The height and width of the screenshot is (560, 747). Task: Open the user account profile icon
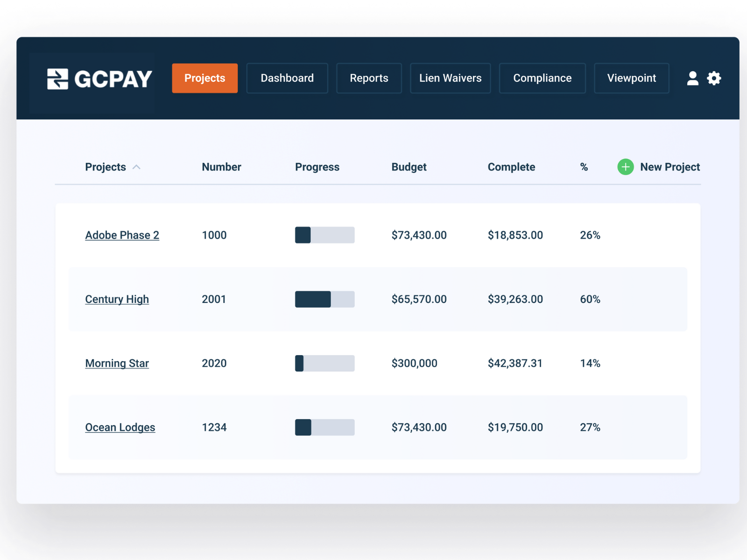[x=693, y=78]
